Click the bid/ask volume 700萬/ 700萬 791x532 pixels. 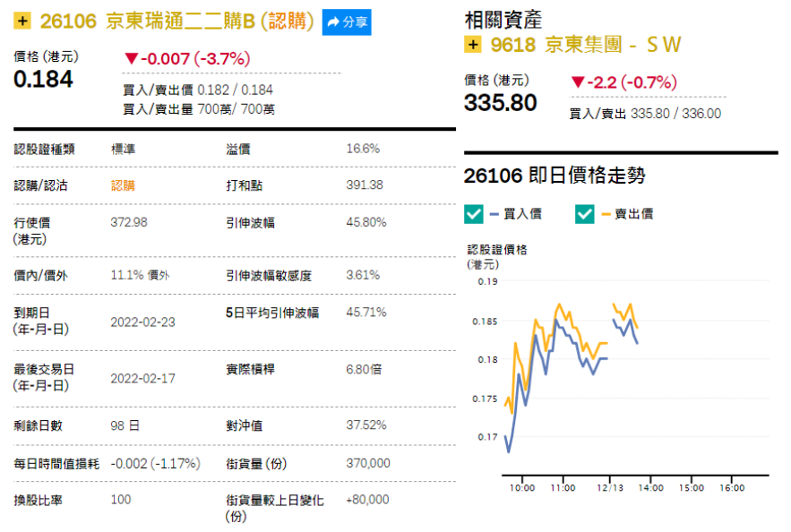(236, 109)
